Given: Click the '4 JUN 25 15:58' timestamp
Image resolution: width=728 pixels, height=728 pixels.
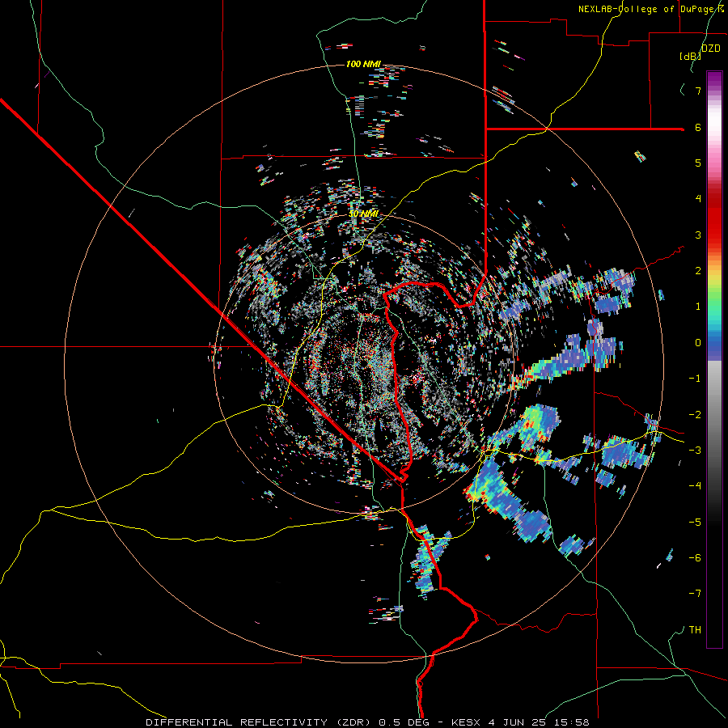Looking at the screenshot, I should click(539, 722).
